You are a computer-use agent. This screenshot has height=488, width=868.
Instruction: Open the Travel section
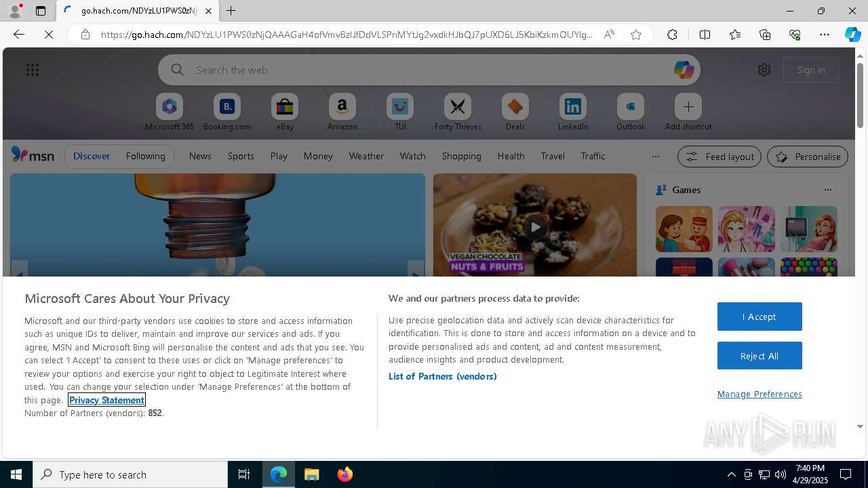(553, 156)
